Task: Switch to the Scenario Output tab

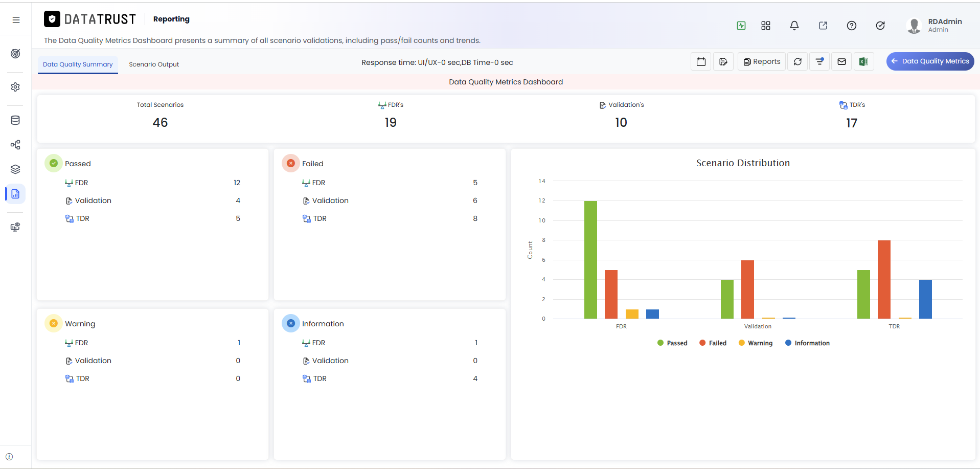Action: point(154,64)
